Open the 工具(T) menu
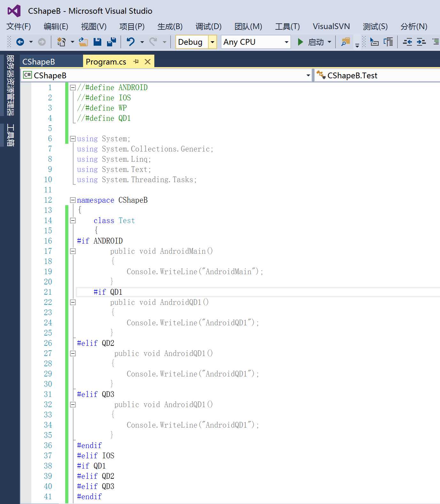The width and height of the screenshot is (440, 504). pos(288,26)
